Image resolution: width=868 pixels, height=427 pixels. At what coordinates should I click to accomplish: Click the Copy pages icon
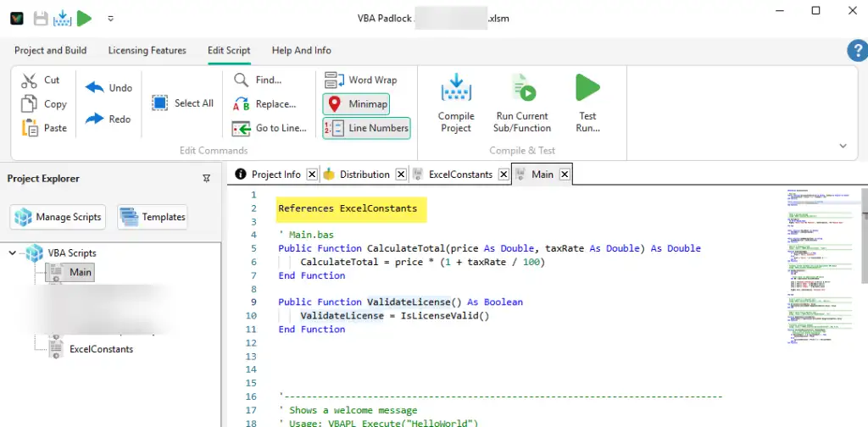pyautogui.click(x=29, y=104)
